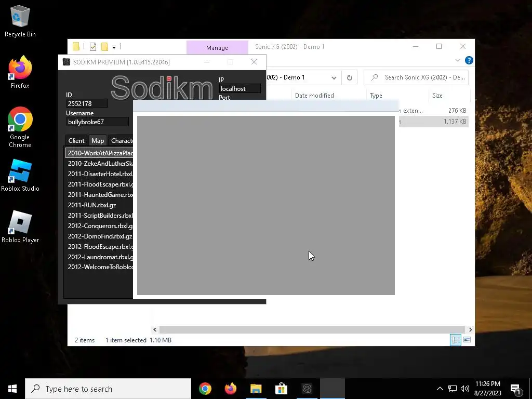The image size is (532, 399).
Task: Click the Windows taskbar search box
Action: (108, 389)
